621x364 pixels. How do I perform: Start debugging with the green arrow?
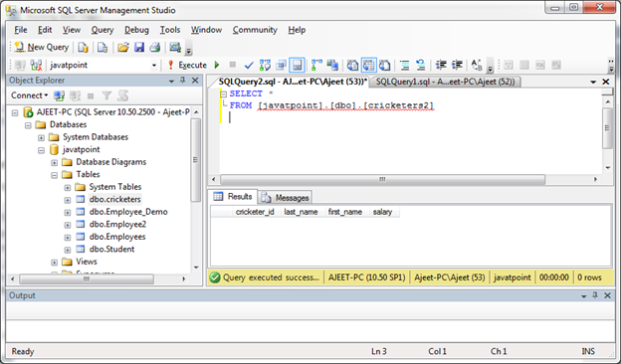click(x=217, y=65)
